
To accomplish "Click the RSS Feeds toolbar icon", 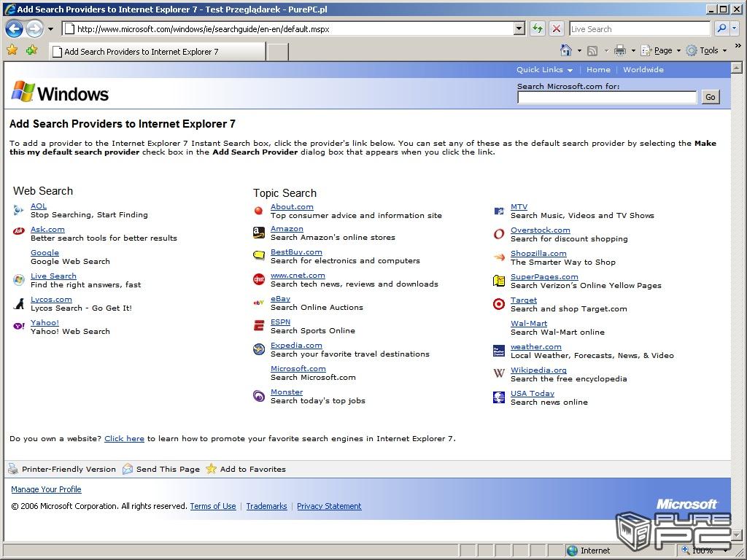I will [x=592, y=50].
